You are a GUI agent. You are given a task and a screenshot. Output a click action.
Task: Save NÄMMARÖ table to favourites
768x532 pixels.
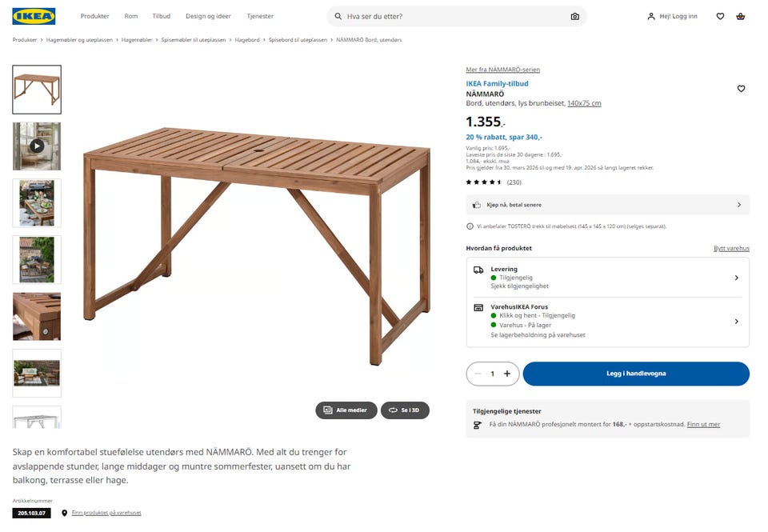[x=741, y=89]
